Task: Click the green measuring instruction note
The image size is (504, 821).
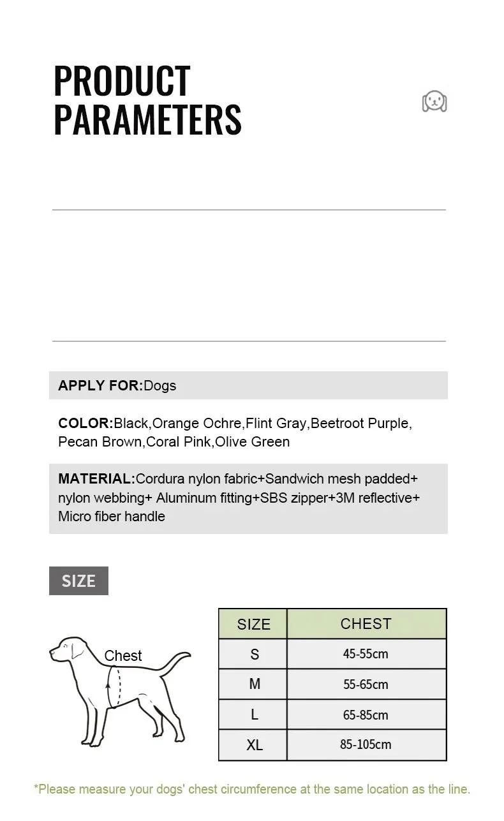Action: click(252, 789)
